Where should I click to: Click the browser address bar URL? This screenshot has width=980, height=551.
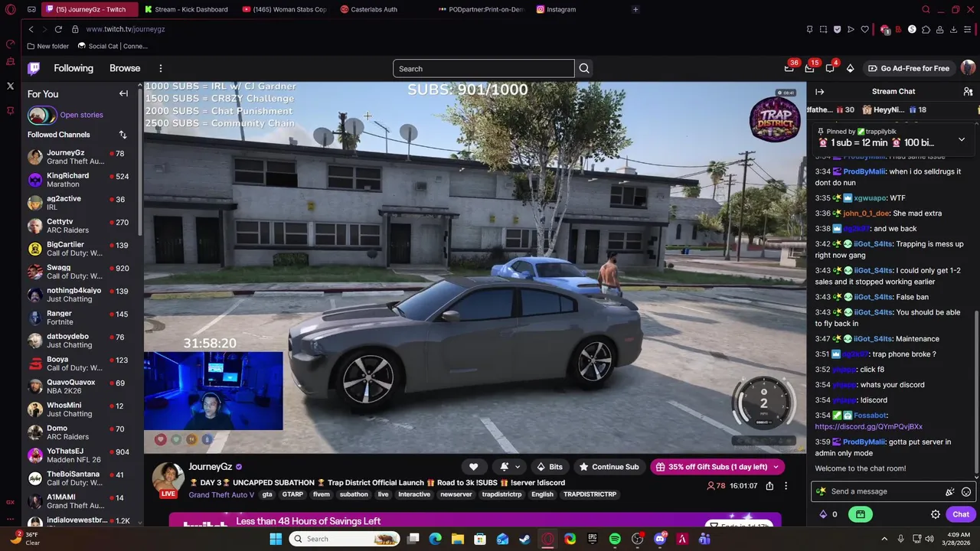click(126, 29)
